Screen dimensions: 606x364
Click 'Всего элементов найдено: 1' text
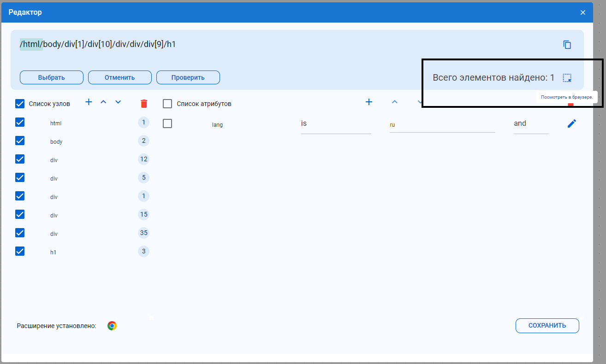[x=493, y=78]
